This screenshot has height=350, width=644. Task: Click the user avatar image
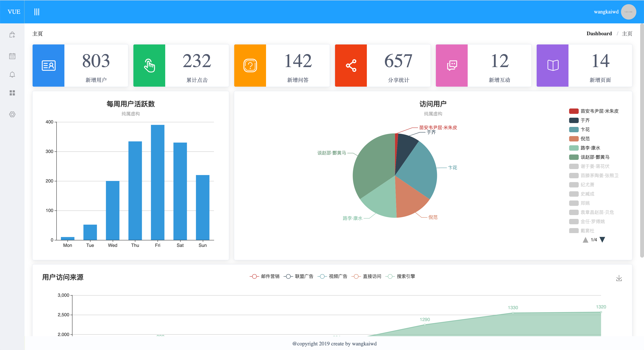pyautogui.click(x=628, y=12)
